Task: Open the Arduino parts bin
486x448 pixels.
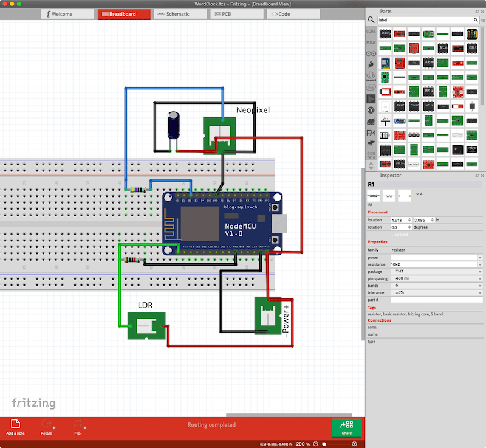Action: [371, 53]
